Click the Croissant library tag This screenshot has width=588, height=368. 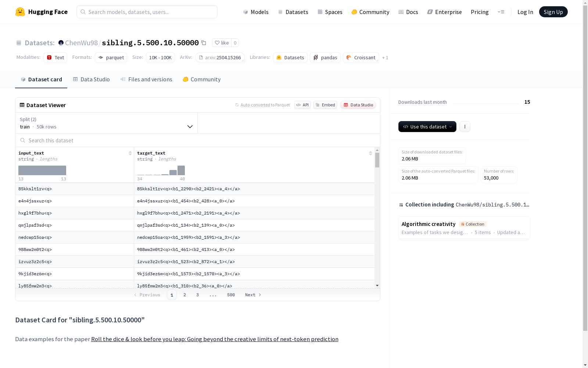(361, 57)
